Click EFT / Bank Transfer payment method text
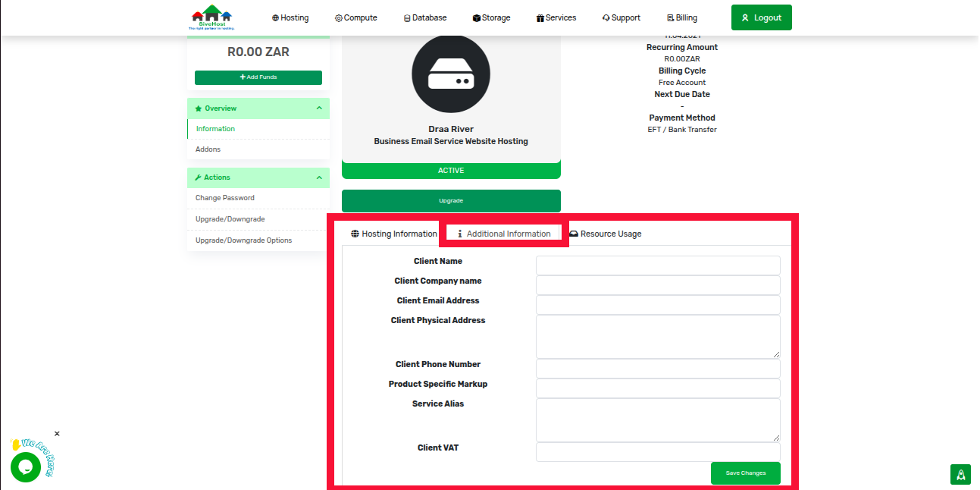Screen dimensions: 980x490 coord(681,130)
